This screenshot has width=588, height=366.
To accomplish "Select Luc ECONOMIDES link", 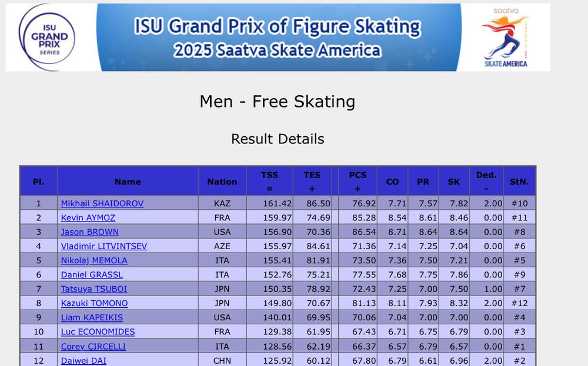I will click(x=98, y=331).
